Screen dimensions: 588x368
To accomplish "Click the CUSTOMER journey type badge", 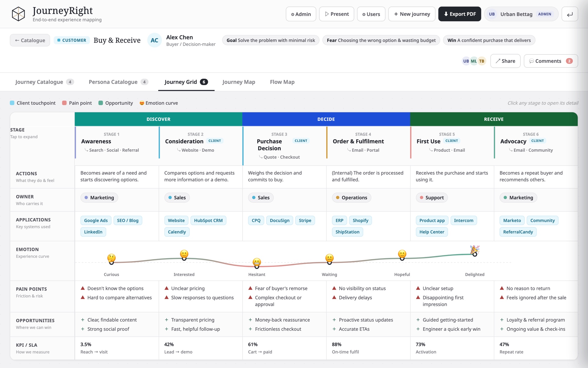I will (x=72, y=40).
